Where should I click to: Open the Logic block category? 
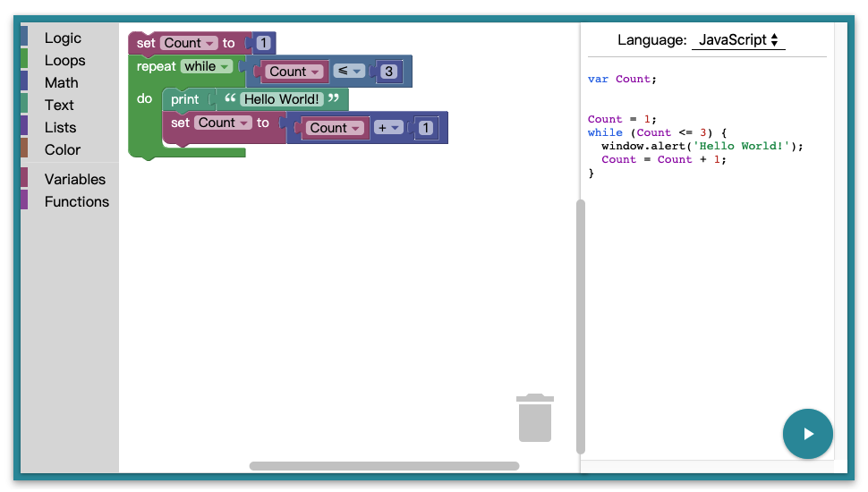coord(63,38)
